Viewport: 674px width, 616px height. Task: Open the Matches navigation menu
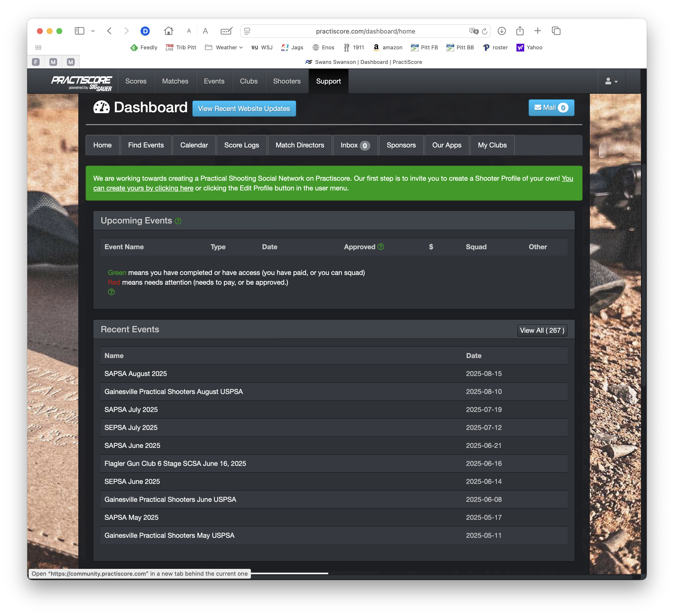175,81
